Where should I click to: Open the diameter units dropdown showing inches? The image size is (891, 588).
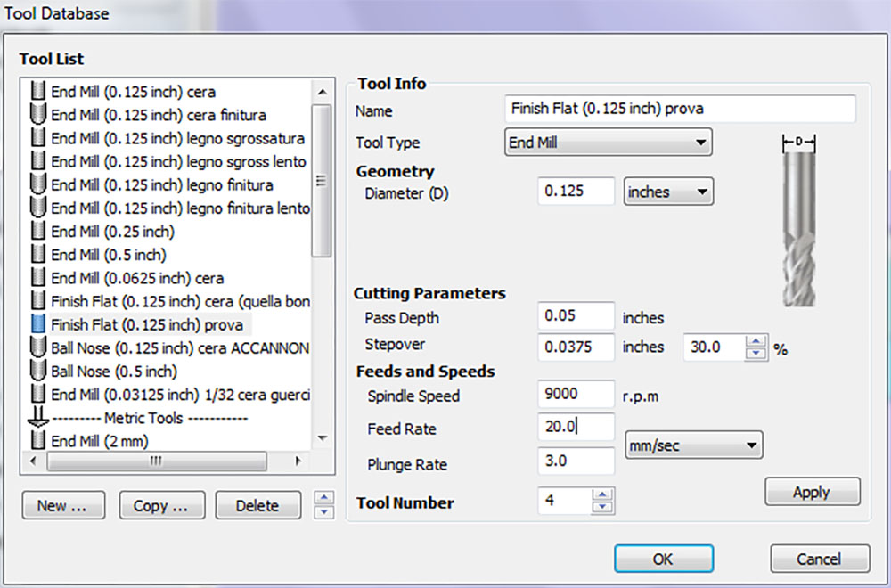[670, 192]
